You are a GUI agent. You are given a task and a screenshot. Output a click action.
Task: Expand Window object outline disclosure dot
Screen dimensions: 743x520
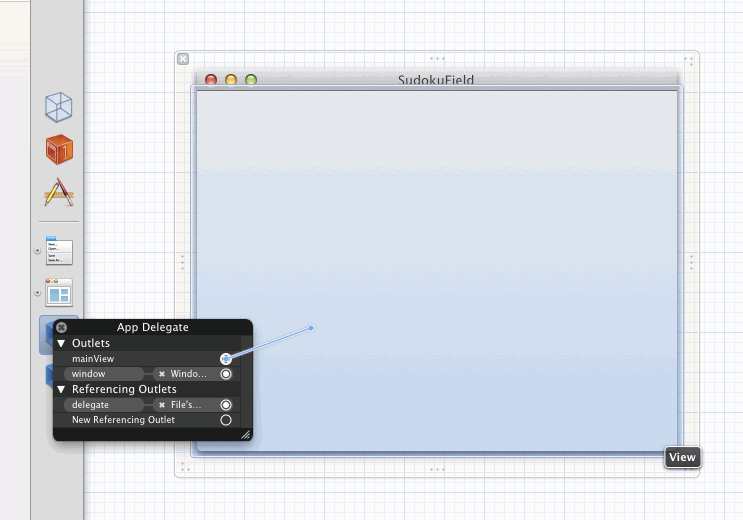[x=38, y=292]
